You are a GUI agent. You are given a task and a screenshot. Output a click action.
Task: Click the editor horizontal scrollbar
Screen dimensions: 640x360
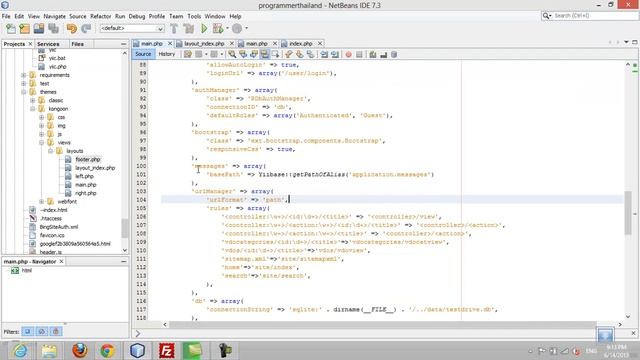pyautogui.click(x=383, y=324)
